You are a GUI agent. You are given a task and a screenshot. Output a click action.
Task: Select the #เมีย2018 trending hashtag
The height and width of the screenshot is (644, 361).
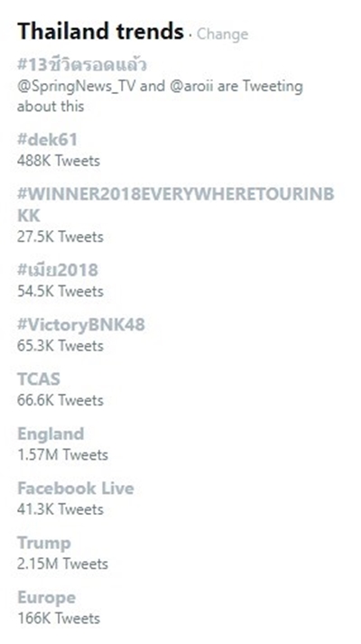click(x=58, y=270)
